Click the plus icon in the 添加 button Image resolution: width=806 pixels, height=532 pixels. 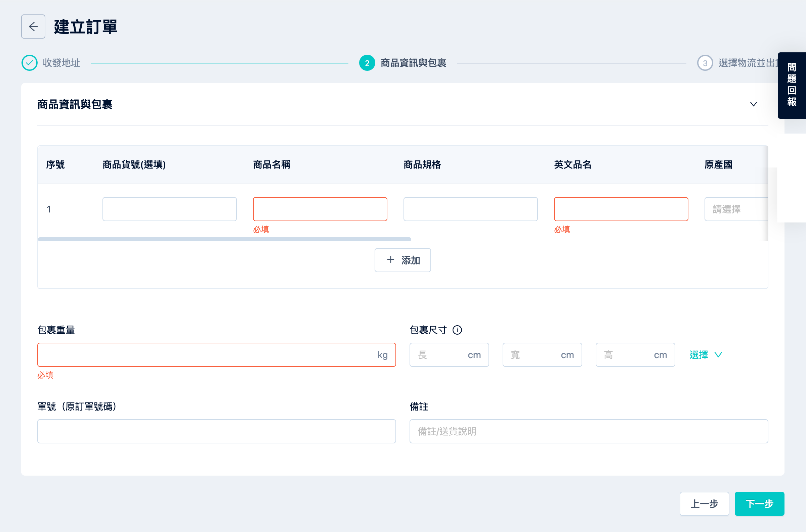(x=390, y=259)
